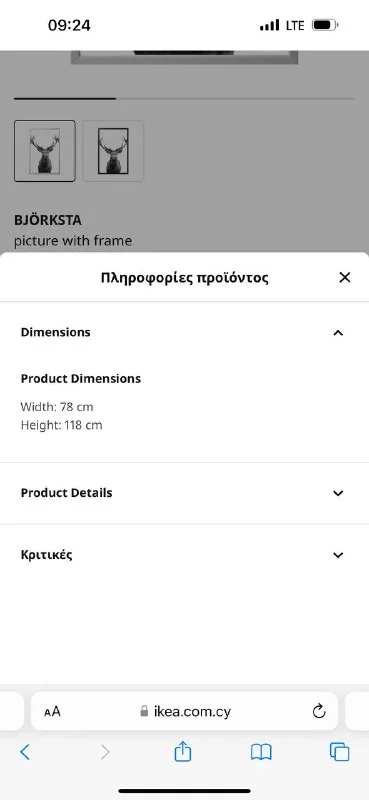Expand the Product Details section
The width and height of the screenshot is (369, 800).
click(x=184, y=493)
